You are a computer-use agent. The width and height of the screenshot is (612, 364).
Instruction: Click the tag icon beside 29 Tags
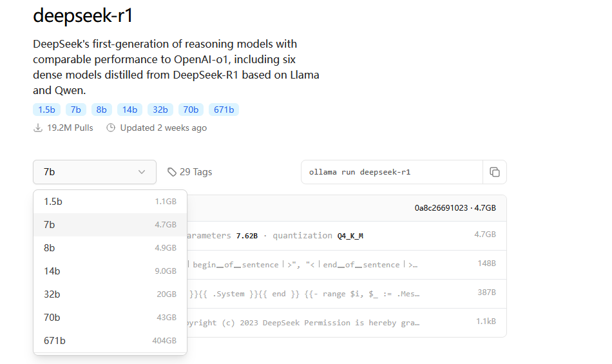coord(172,172)
